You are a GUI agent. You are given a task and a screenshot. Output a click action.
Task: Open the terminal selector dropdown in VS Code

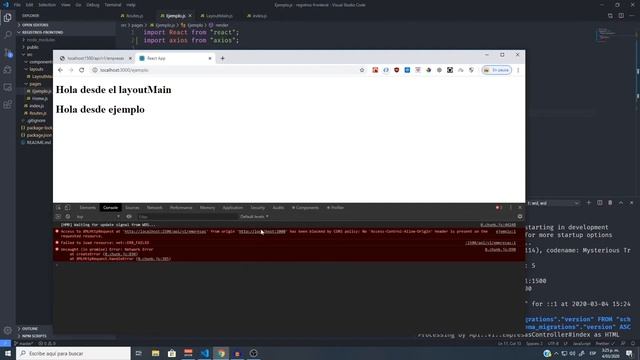click(553, 203)
